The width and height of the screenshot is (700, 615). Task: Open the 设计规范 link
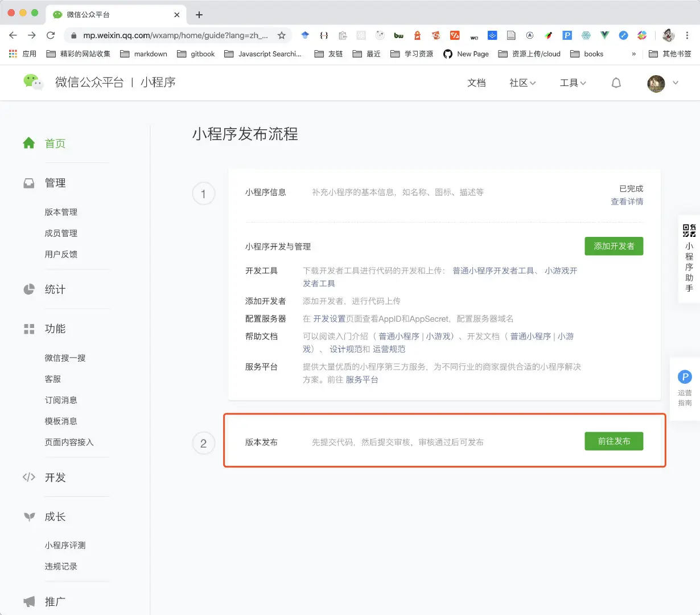[345, 349]
